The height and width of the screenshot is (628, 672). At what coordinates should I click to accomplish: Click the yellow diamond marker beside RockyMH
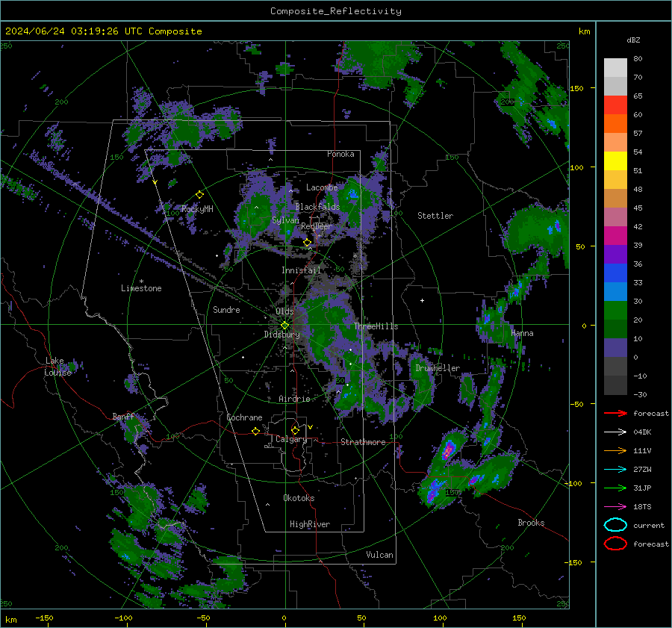pos(199,195)
